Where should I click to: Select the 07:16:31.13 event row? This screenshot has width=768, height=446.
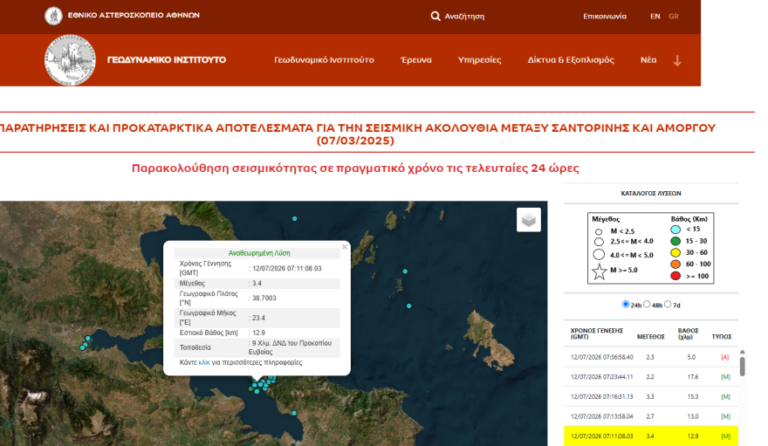tap(651, 397)
